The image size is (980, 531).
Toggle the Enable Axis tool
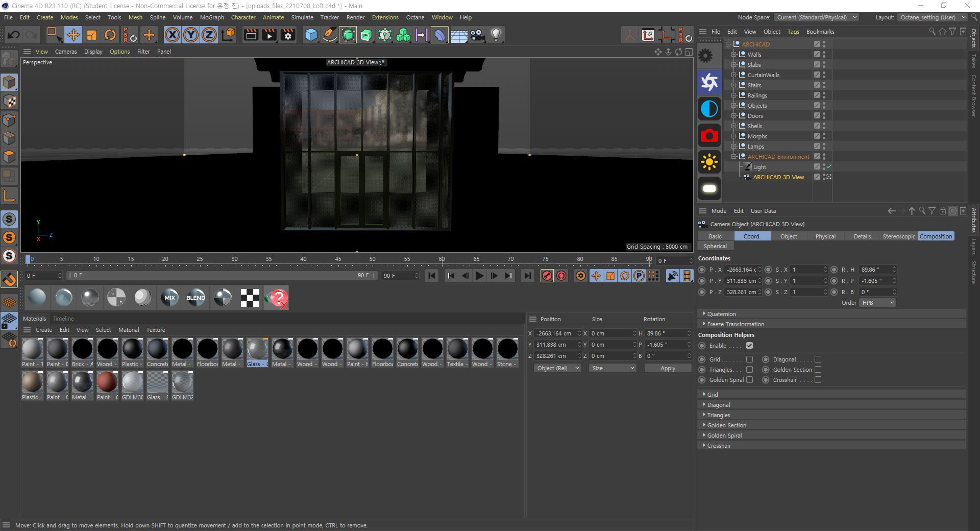click(9, 196)
